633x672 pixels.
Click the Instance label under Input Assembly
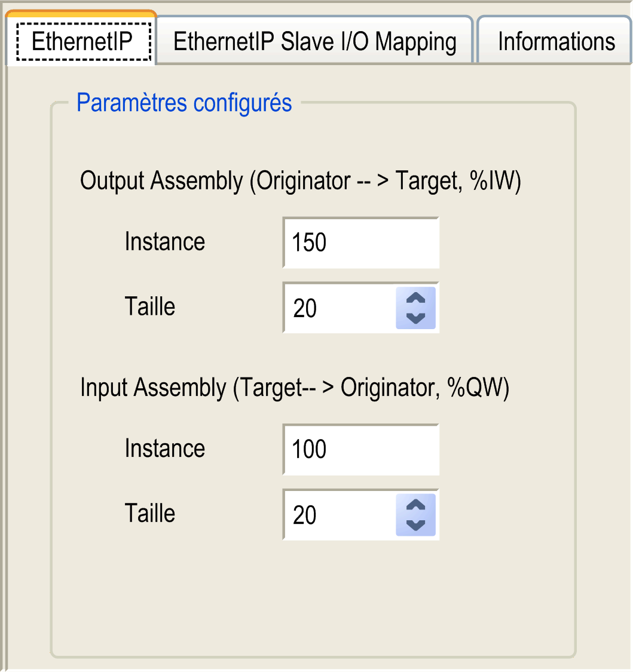pyautogui.click(x=165, y=449)
